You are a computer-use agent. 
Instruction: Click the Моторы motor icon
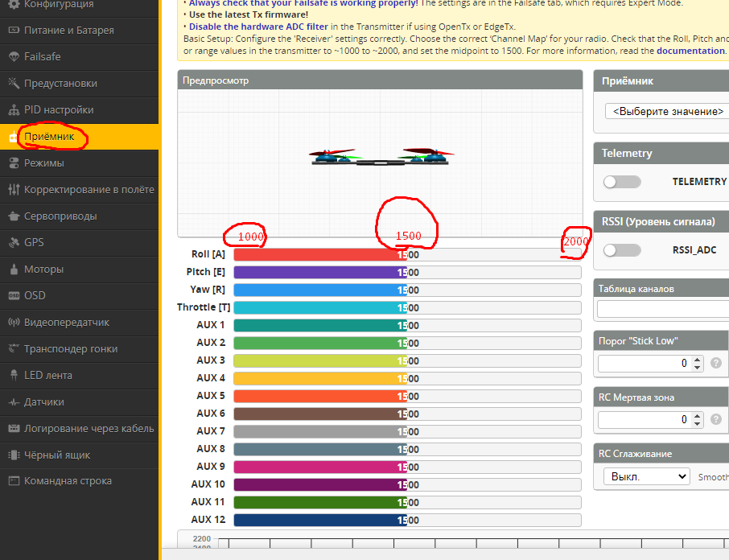click(x=14, y=270)
